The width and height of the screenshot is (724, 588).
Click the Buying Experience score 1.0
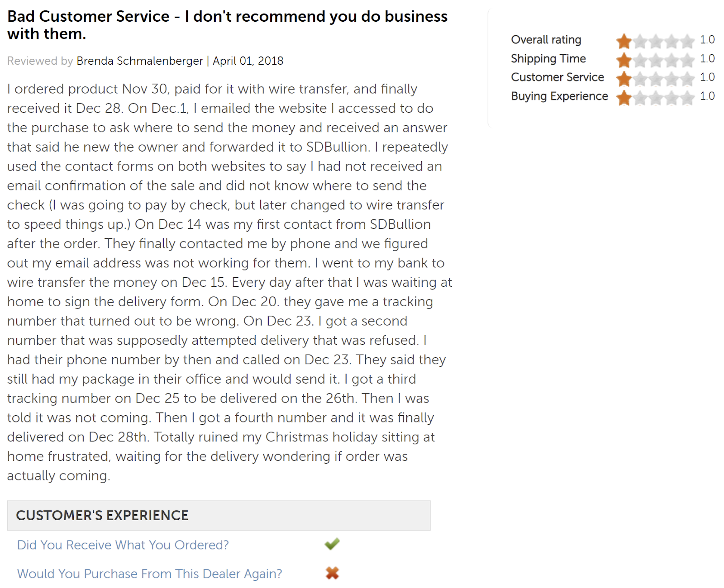point(707,96)
